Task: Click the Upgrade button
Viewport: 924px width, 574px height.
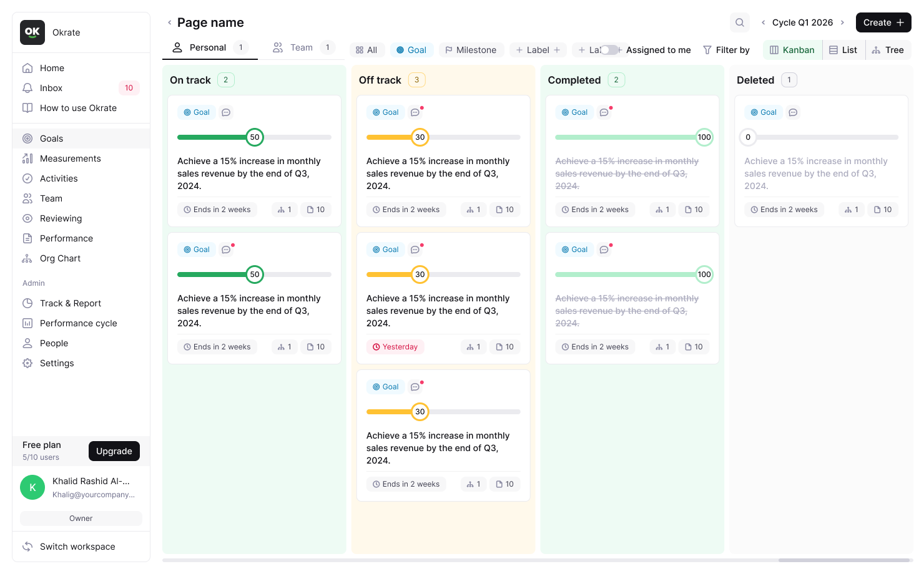Action: coord(114,451)
